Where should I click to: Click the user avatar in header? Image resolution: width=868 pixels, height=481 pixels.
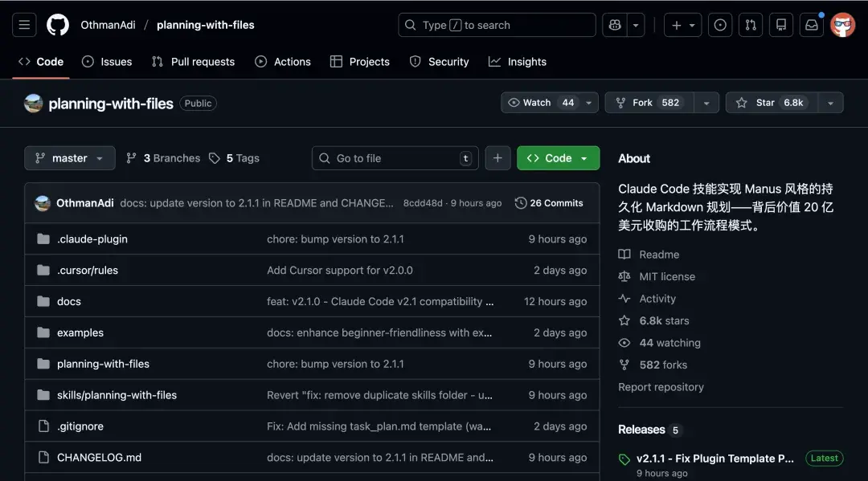pyautogui.click(x=842, y=25)
